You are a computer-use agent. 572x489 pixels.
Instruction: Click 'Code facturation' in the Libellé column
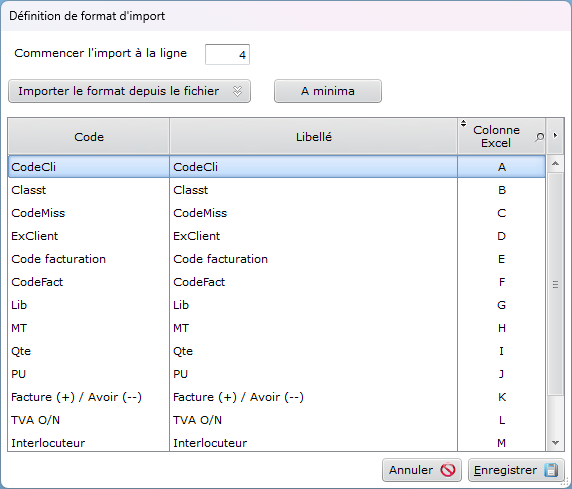pyautogui.click(x=313, y=259)
